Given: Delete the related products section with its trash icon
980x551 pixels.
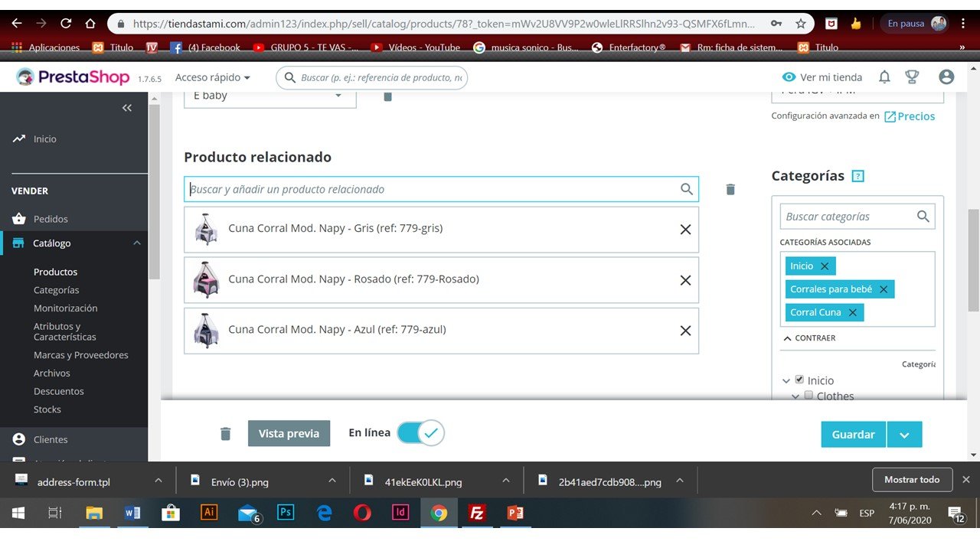Looking at the screenshot, I should pyautogui.click(x=730, y=189).
